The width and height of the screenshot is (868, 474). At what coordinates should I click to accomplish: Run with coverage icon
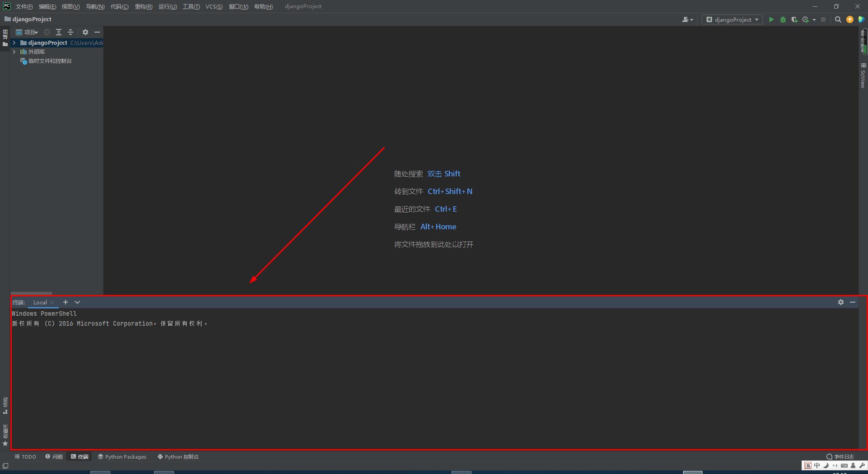[794, 19]
